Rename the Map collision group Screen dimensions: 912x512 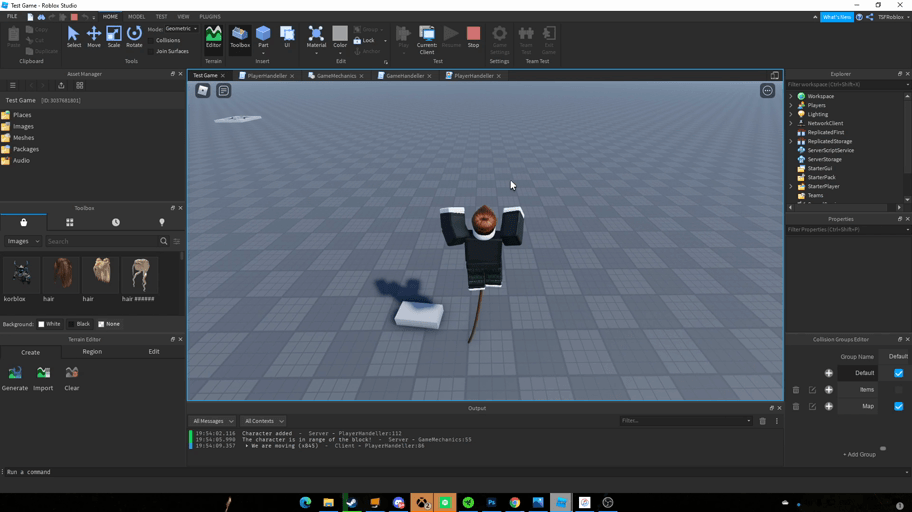(813, 406)
